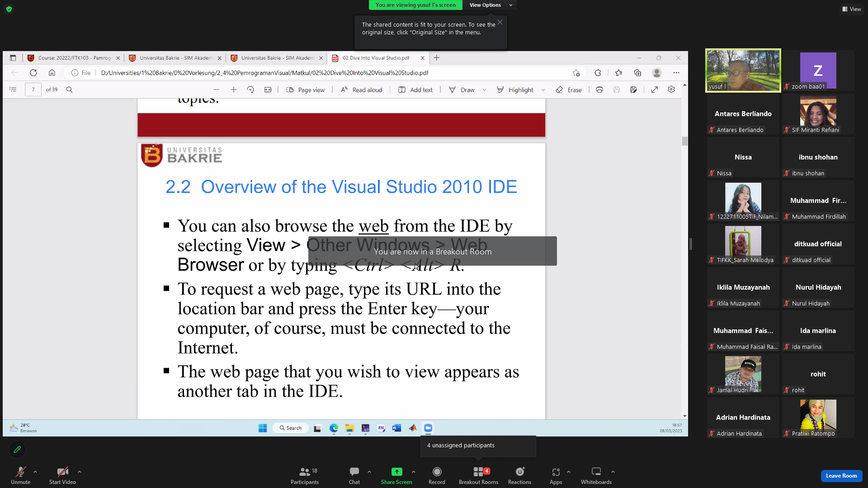868x488 pixels.
Task: Click the PDF vertical scrollbar thumb
Action: pyautogui.click(x=684, y=141)
